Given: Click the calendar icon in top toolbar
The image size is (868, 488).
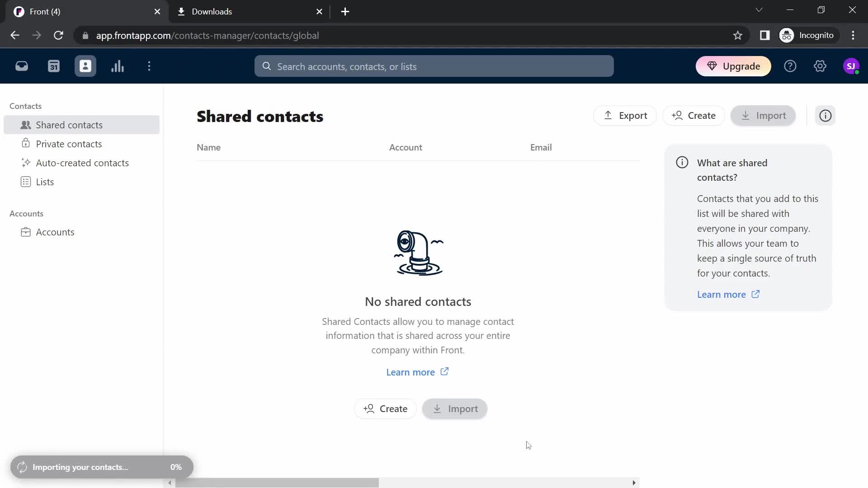Looking at the screenshot, I should coord(54,66).
